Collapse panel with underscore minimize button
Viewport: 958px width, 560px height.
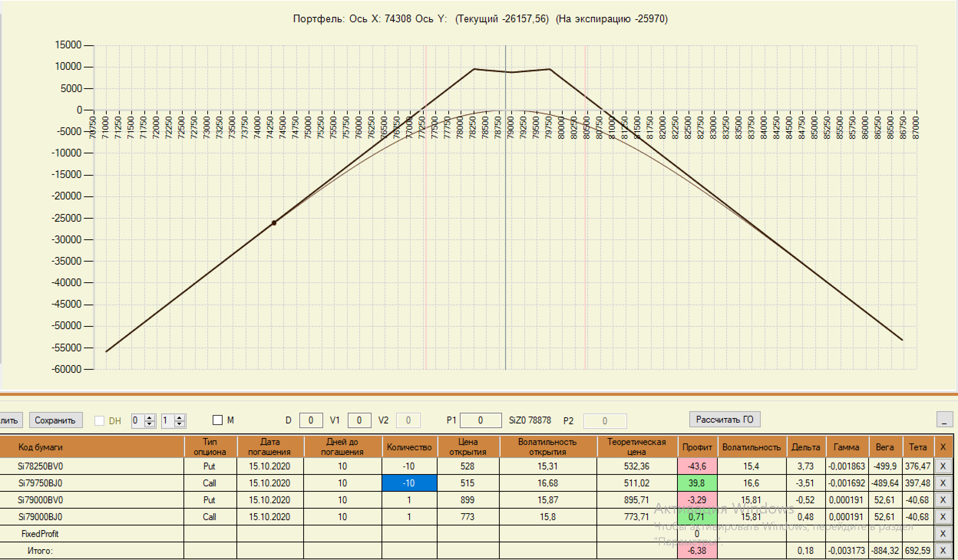(x=944, y=420)
